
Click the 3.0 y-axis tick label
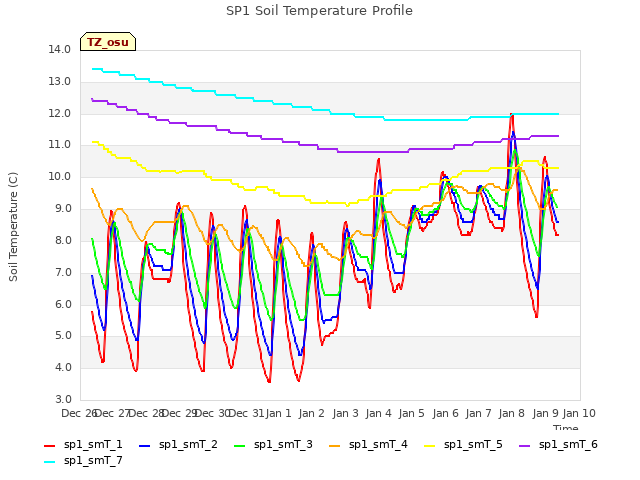[63, 400]
